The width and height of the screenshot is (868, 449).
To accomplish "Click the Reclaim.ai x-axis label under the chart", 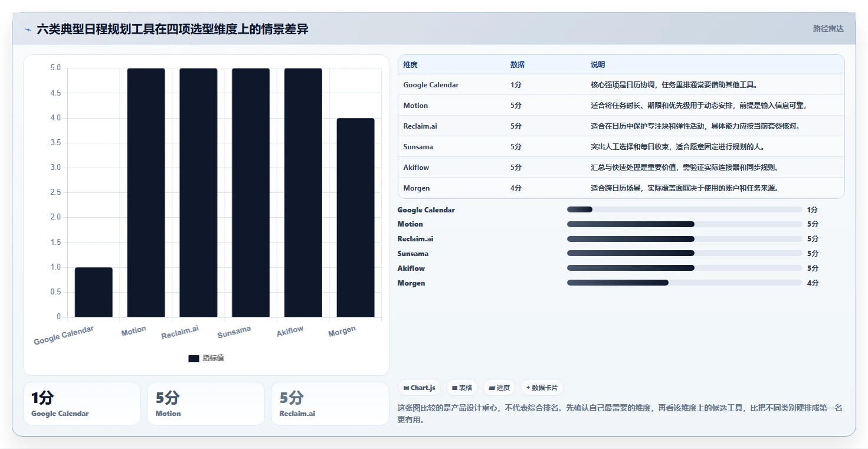I will click(180, 333).
